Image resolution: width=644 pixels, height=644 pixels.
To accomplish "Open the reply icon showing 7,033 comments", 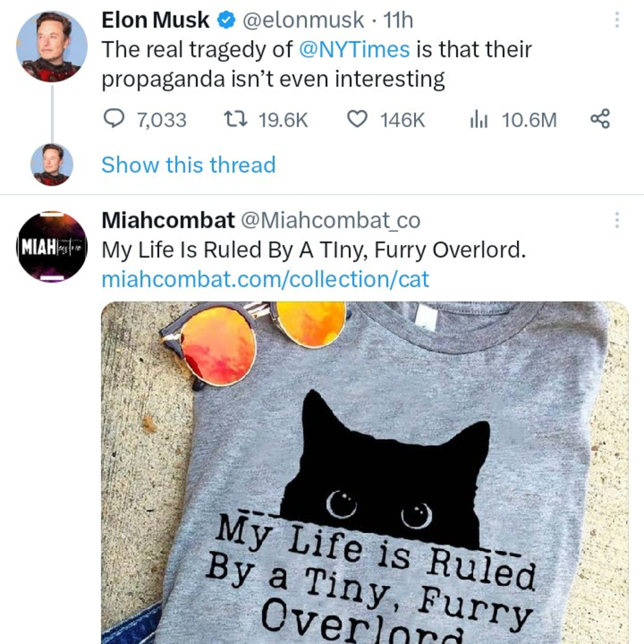I will click(114, 119).
